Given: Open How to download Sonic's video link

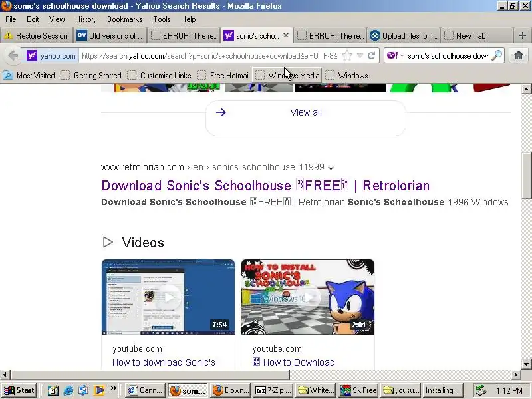Looking at the screenshot, I should click(164, 362).
